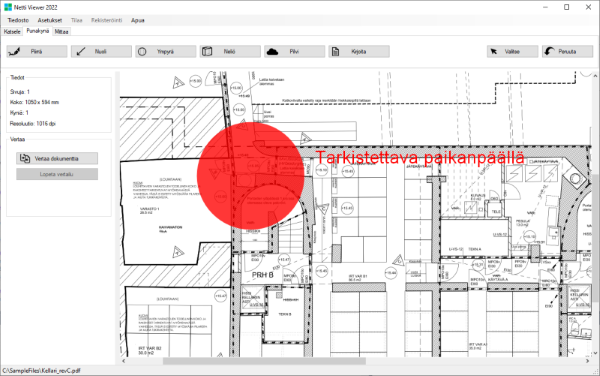Image resolution: width=600 pixels, height=376 pixels.
Task: Pick the Neliö rectangle tool
Action: (230, 51)
